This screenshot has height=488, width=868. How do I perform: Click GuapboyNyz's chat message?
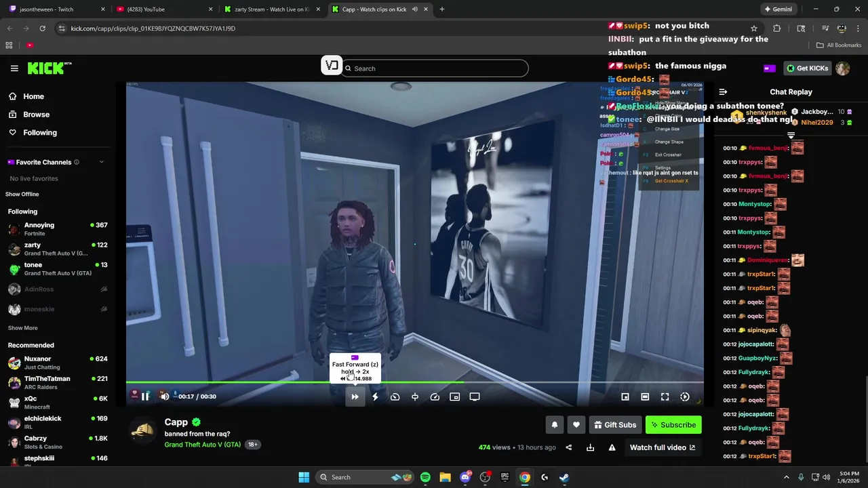[757, 358]
